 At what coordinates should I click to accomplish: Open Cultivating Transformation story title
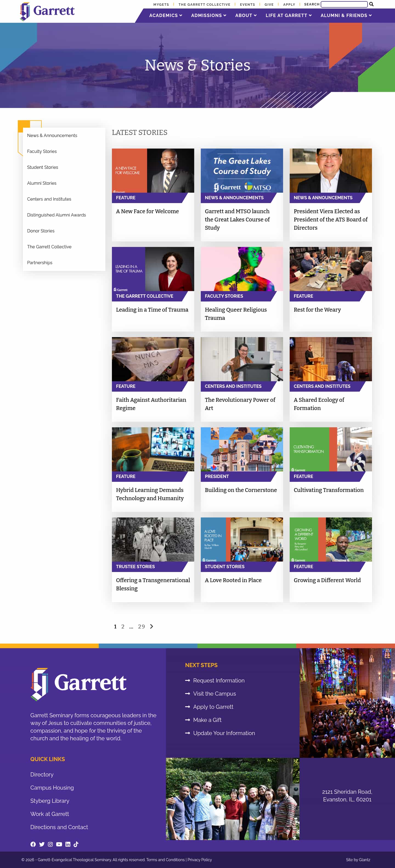click(329, 490)
